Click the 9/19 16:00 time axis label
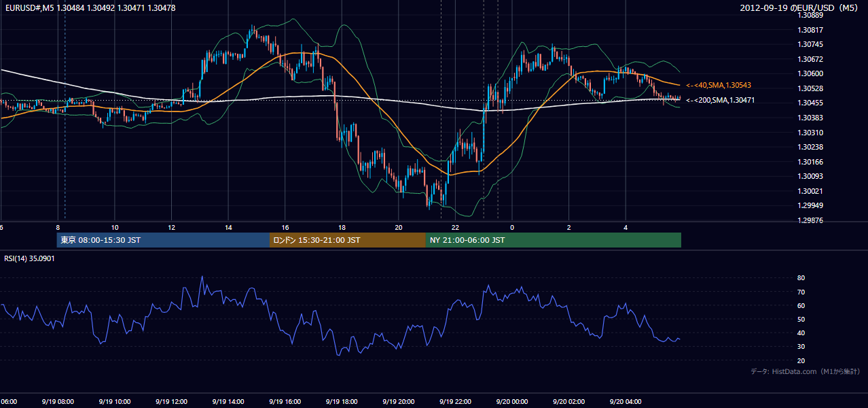The image size is (868, 408). coord(285,402)
